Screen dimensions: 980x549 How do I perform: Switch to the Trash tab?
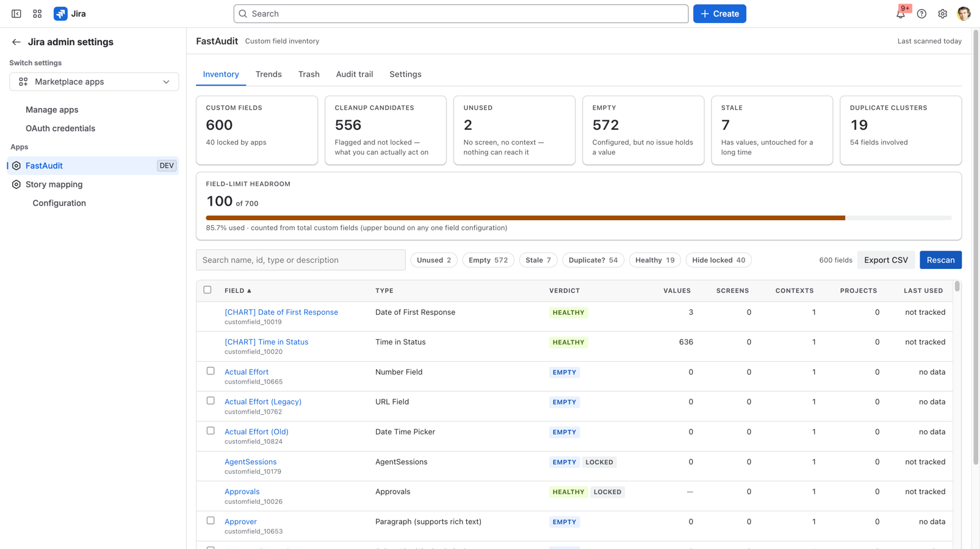309,74
